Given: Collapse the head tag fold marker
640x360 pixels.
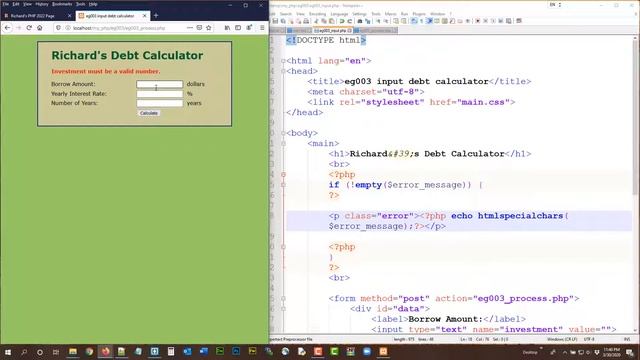Looking at the screenshot, I should (x=283, y=71).
